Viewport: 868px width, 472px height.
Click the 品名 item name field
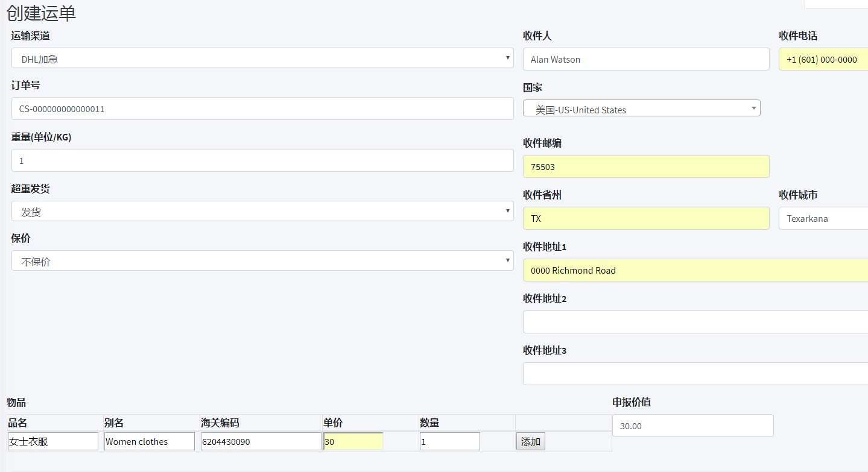click(x=53, y=442)
